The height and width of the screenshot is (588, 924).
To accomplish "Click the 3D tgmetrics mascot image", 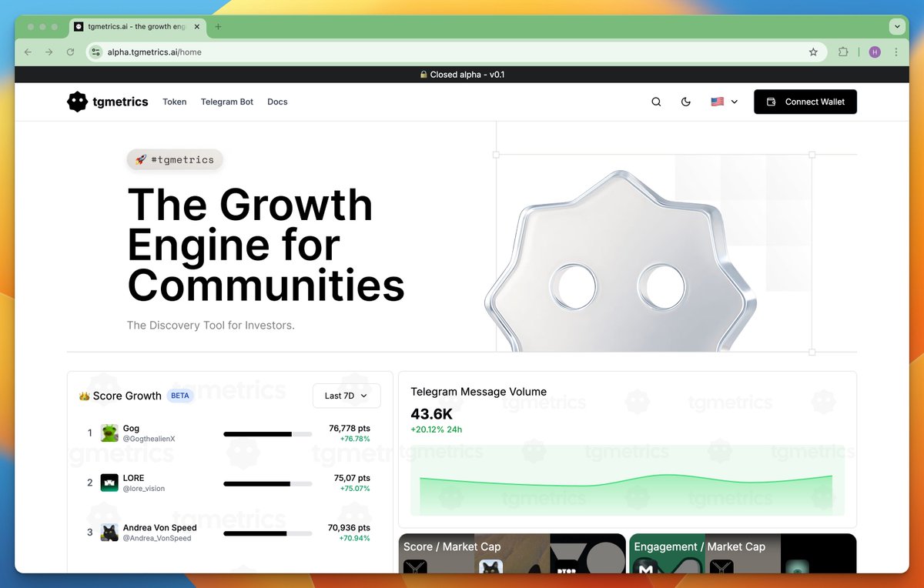I will pos(621,262).
